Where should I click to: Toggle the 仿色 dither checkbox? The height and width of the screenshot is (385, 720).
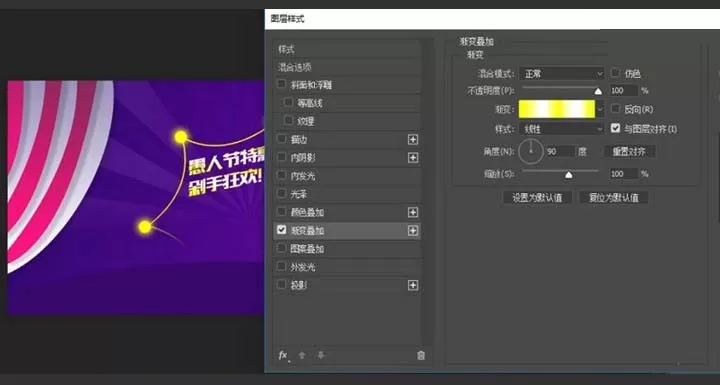point(615,73)
